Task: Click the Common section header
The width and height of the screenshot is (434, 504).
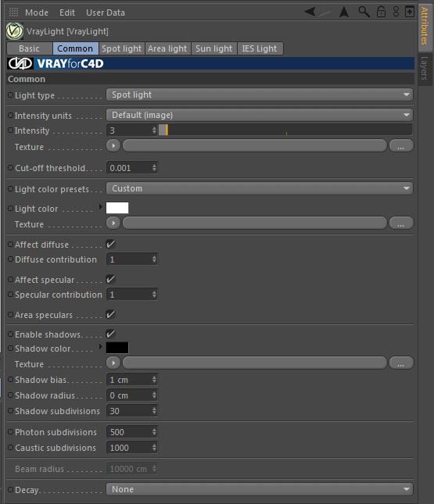Action: pos(210,79)
